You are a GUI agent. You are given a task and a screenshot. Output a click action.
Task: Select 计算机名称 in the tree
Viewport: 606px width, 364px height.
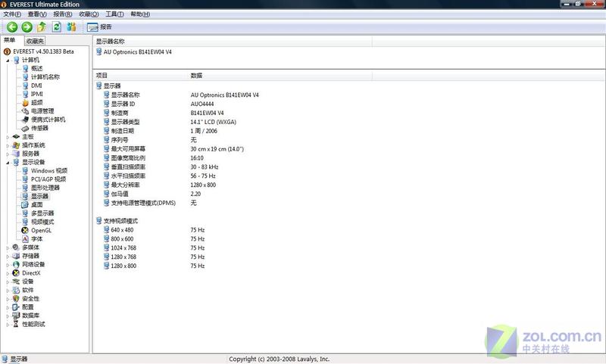[x=45, y=77]
